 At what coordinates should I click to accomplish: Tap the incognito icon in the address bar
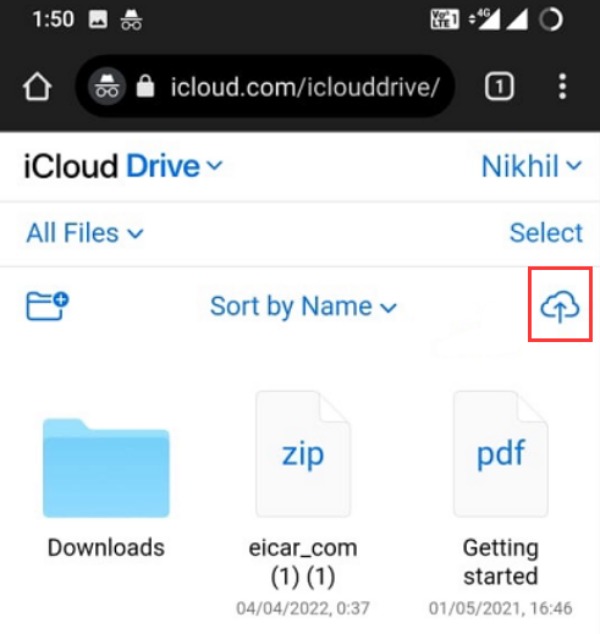107,87
